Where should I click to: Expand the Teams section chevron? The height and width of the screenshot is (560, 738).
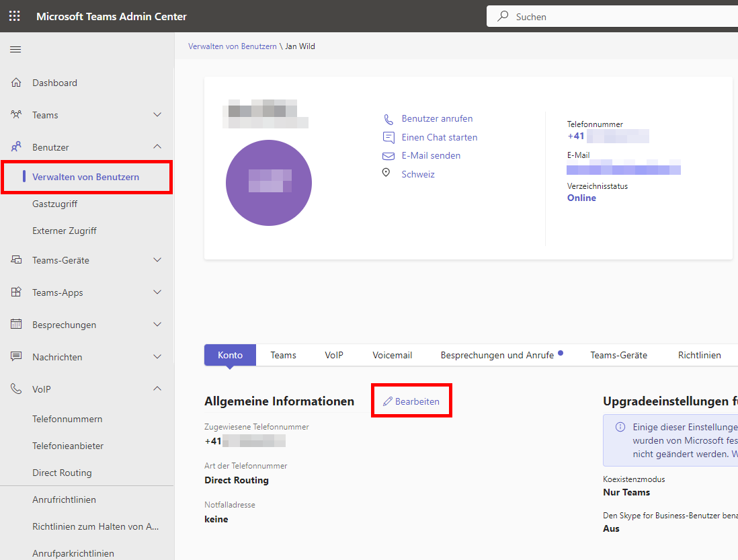point(157,115)
